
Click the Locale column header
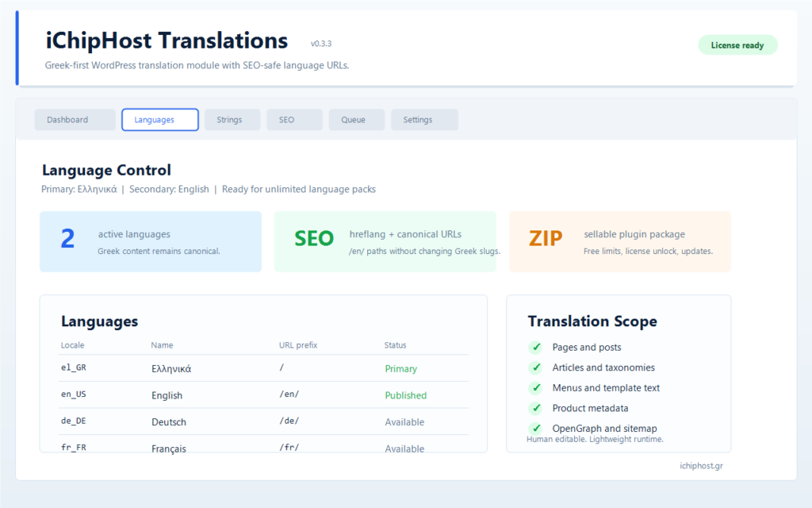(72, 345)
